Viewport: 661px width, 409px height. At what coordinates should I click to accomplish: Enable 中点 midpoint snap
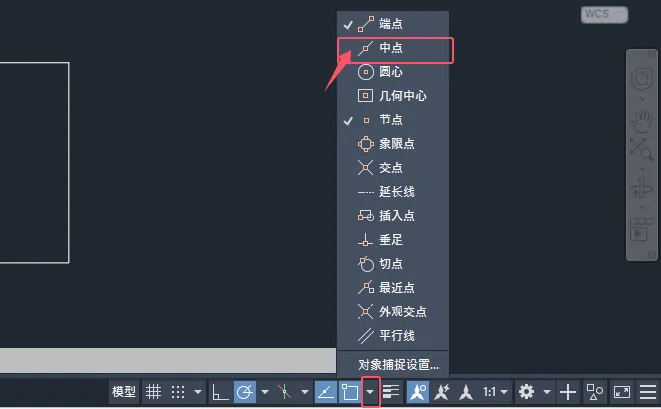tap(393, 48)
